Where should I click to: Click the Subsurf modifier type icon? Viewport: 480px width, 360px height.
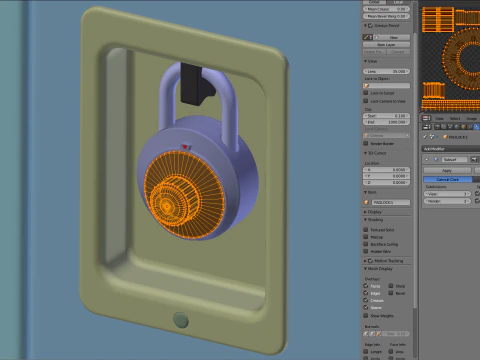pyautogui.click(x=436, y=160)
